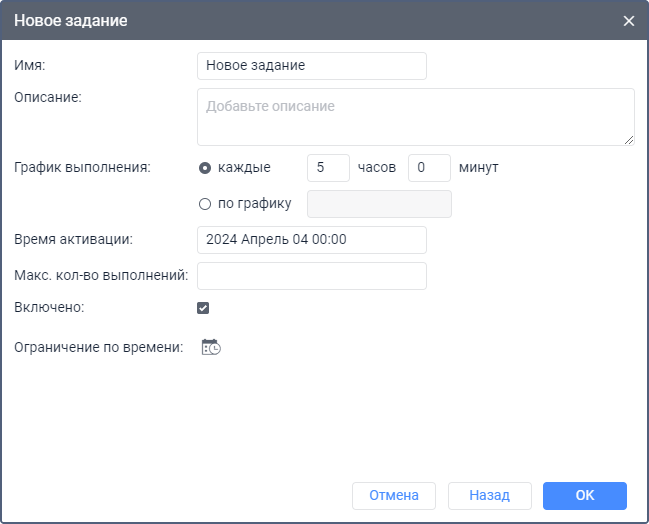Uncheck the Включено checkbox
This screenshot has width=649, height=524.
[x=203, y=308]
